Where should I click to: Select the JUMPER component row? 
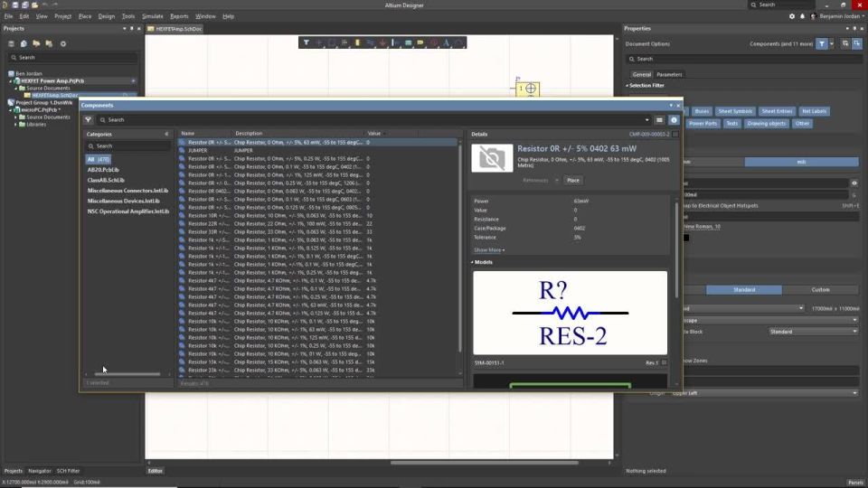coord(318,151)
